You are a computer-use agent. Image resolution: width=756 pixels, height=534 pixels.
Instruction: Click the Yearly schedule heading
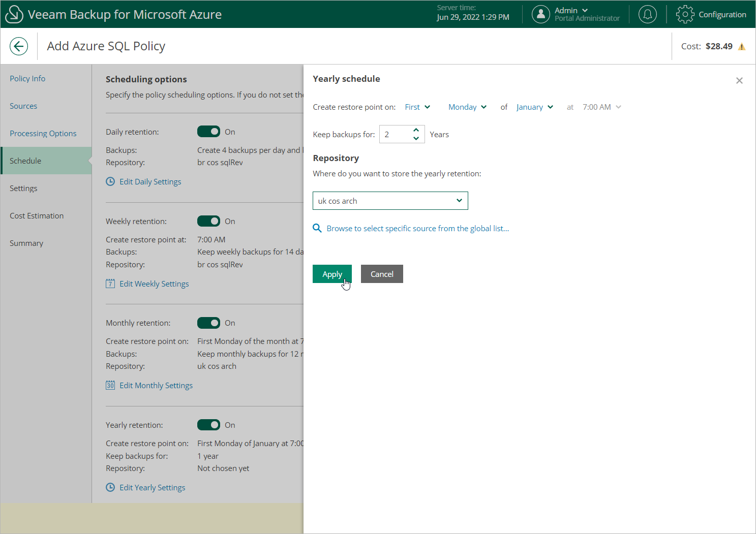[x=346, y=79]
